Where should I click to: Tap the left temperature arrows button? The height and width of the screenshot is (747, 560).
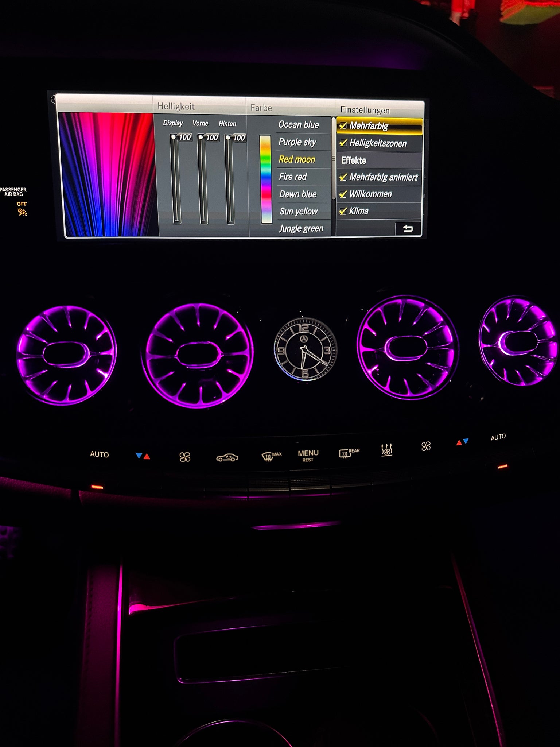pyautogui.click(x=143, y=456)
